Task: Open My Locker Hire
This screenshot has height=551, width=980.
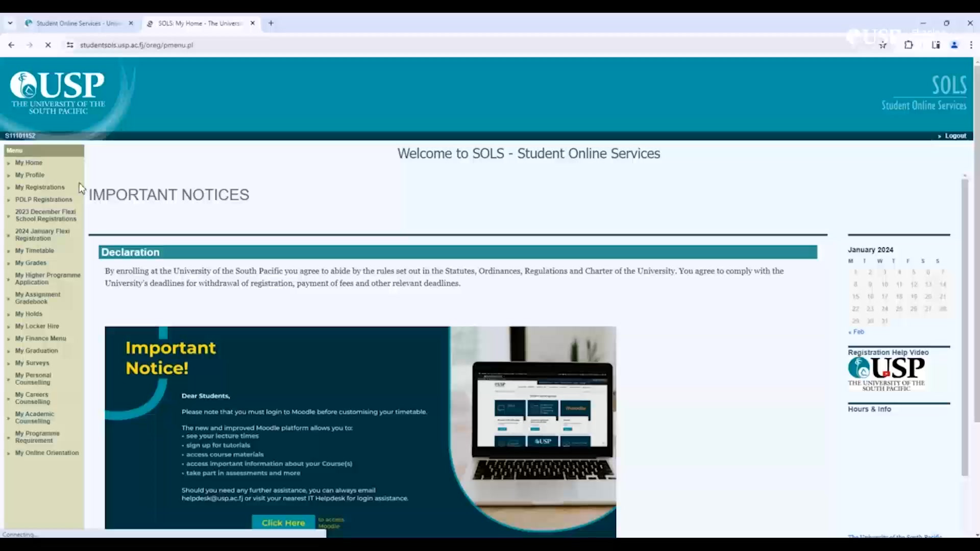Action: [x=37, y=326]
